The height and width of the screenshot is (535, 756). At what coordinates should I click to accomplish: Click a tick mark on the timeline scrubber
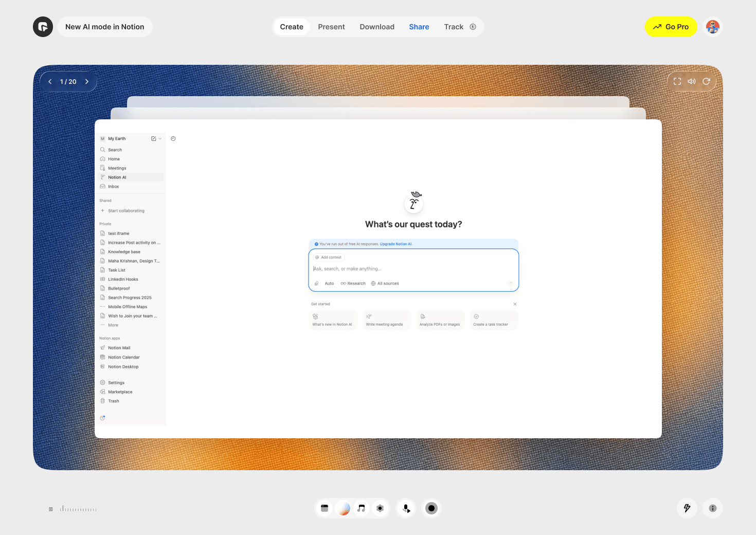pyautogui.click(x=78, y=509)
